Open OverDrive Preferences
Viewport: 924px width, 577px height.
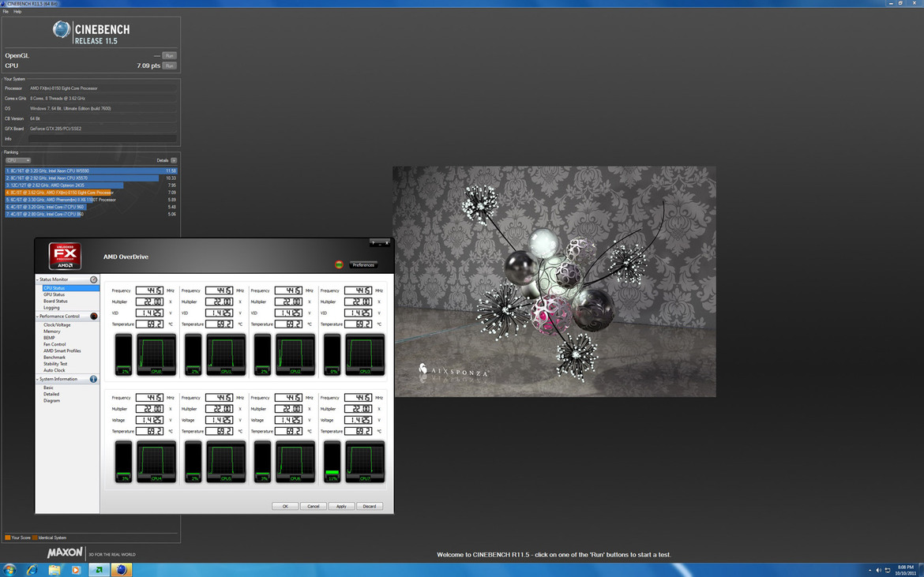pyautogui.click(x=363, y=265)
